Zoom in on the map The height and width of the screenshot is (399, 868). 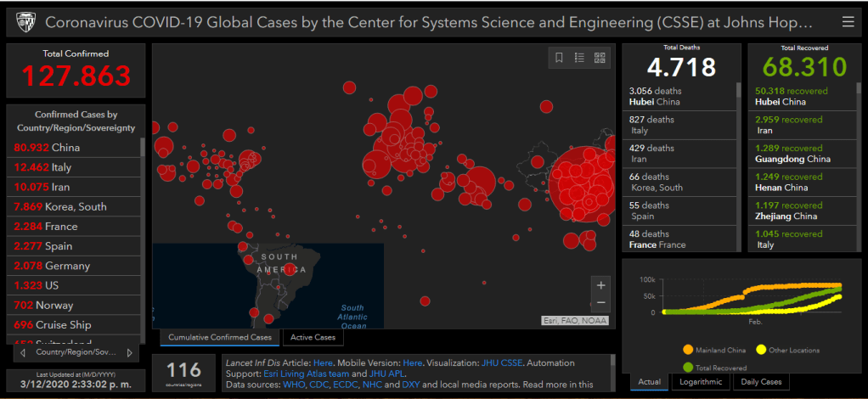coord(601,285)
